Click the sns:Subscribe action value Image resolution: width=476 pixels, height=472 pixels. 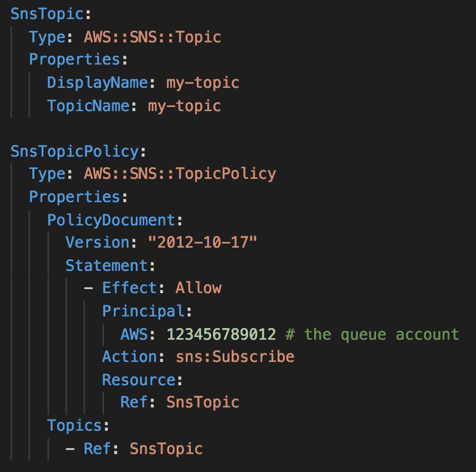pyautogui.click(x=235, y=357)
